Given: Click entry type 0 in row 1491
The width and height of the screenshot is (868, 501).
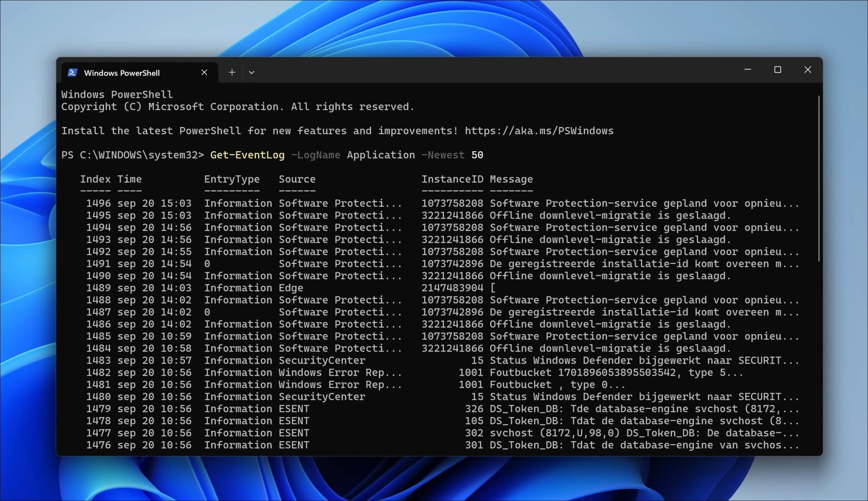Looking at the screenshot, I should pos(207,264).
